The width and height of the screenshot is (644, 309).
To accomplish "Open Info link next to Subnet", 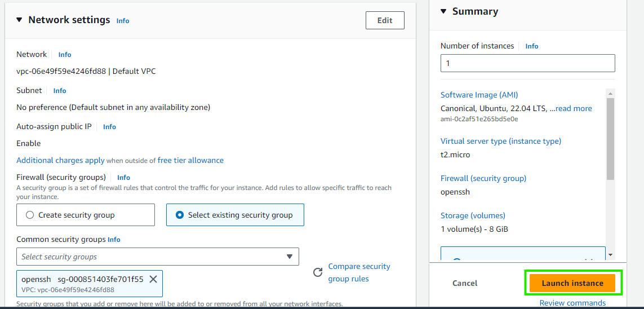I will (x=60, y=91).
